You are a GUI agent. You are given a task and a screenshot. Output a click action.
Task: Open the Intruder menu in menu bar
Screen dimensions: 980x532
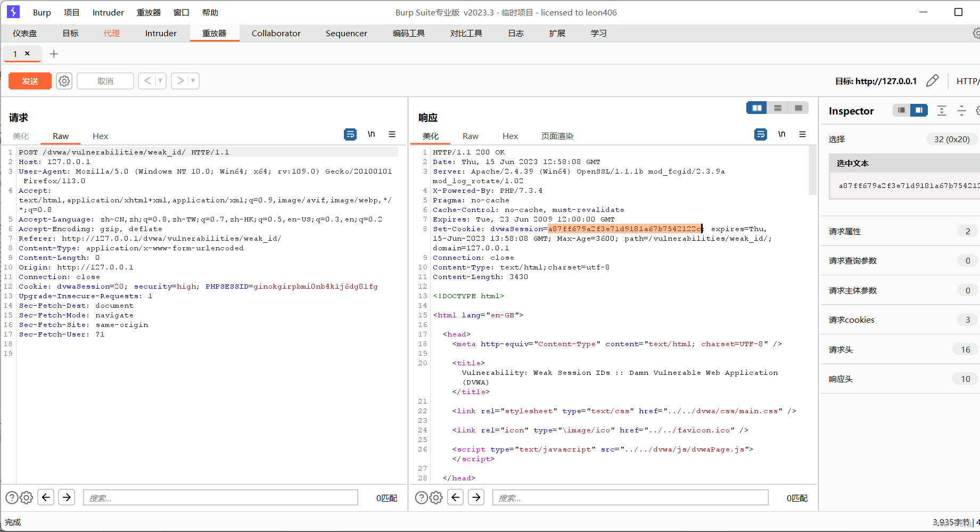point(108,12)
